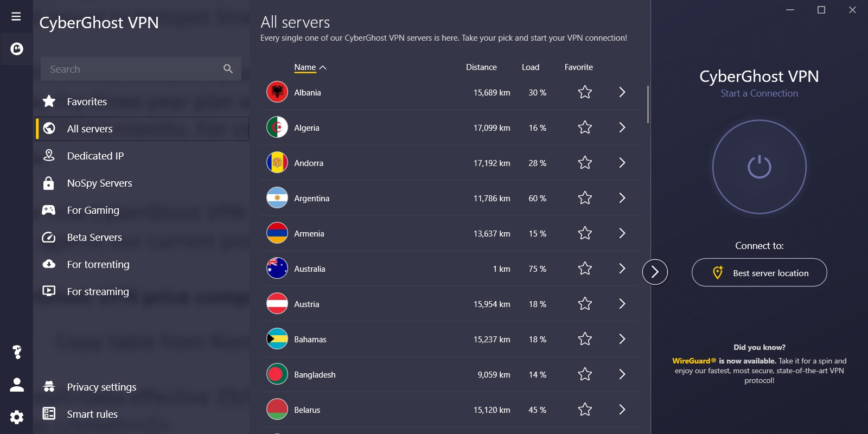Viewport: 868px width, 434px height.
Task: Open the hamburger menu icon
Action: point(16,16)
